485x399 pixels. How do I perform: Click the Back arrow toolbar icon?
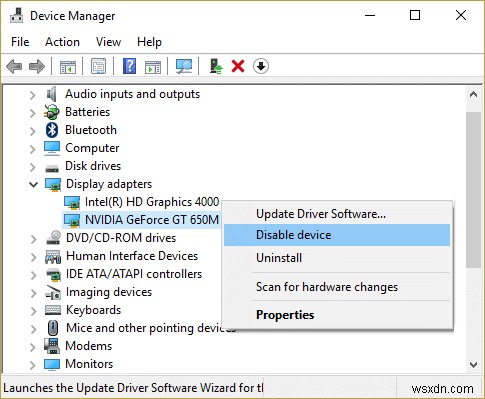pyautogui.click(x=14, y=66)
